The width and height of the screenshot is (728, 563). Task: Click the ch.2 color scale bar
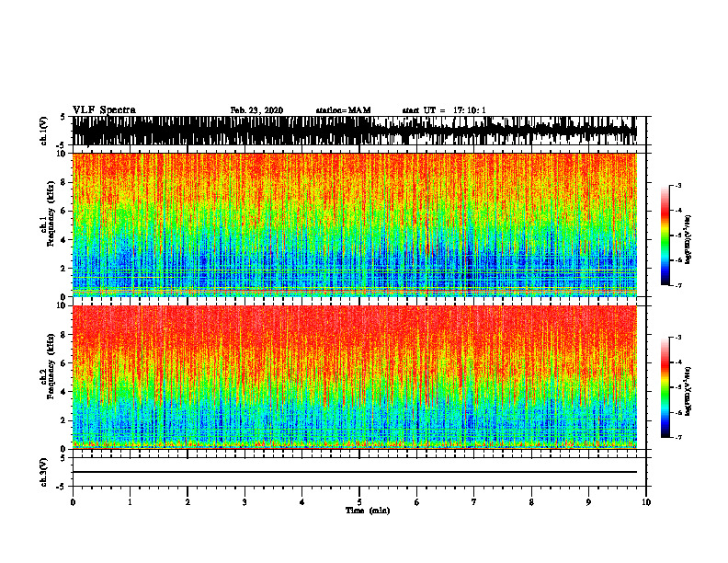(x=665, y=387)
